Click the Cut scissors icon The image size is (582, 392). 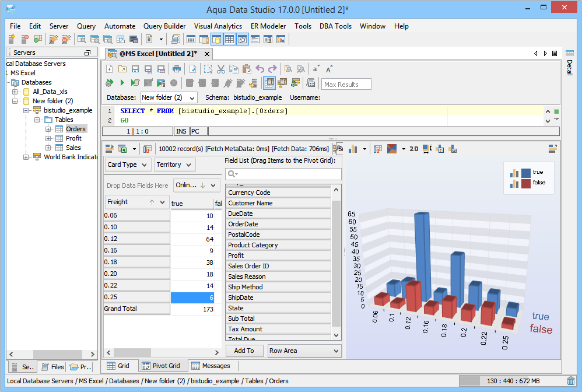[x=221, y=69]
